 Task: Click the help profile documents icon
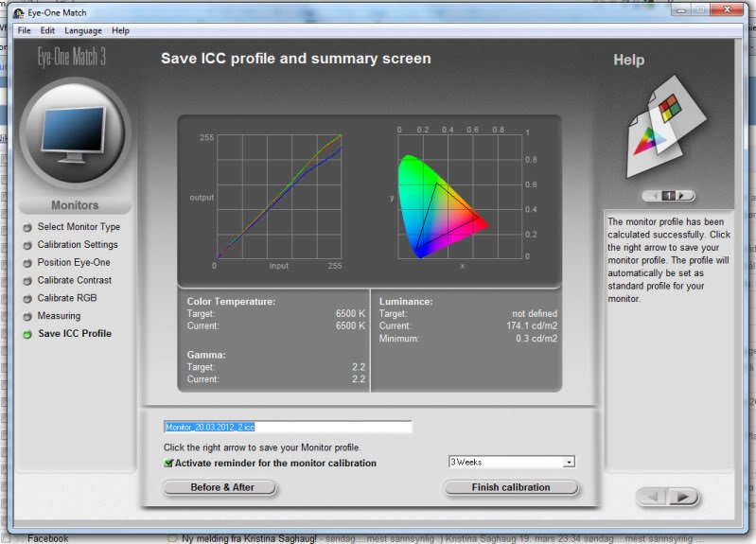(668, 128)
